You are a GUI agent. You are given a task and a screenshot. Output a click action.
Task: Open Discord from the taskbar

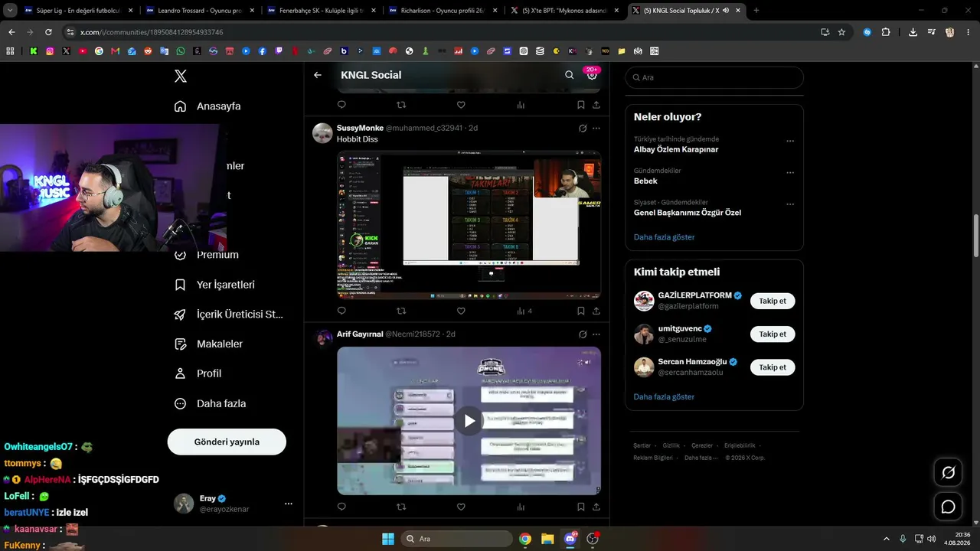[570, 539]
